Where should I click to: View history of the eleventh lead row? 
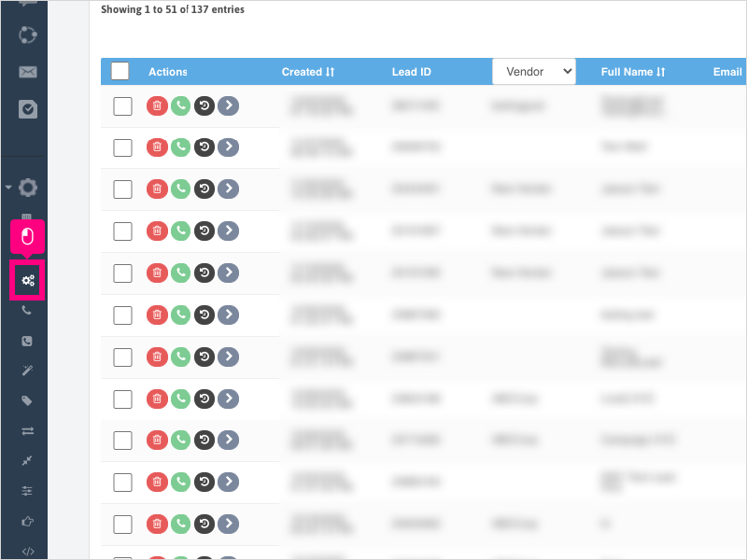point(204,524)
